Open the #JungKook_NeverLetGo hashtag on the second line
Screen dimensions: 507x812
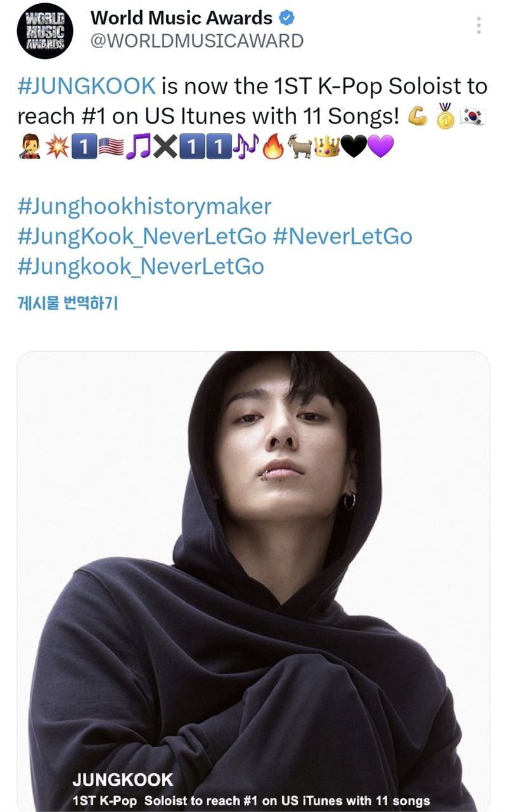pyautogui.click(x=142, y=236)
